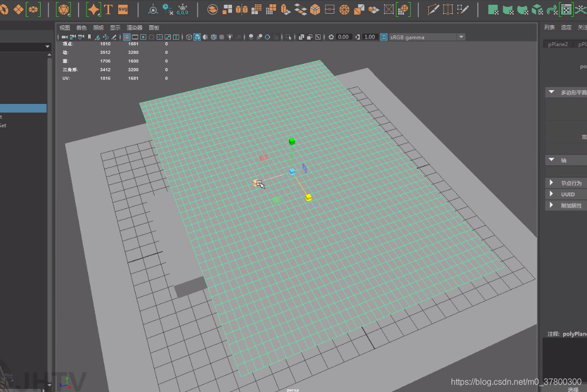The width and height of the screenshot is (587, 392).
Task: Switch to the pPlane2 tab
Action: 558,44
